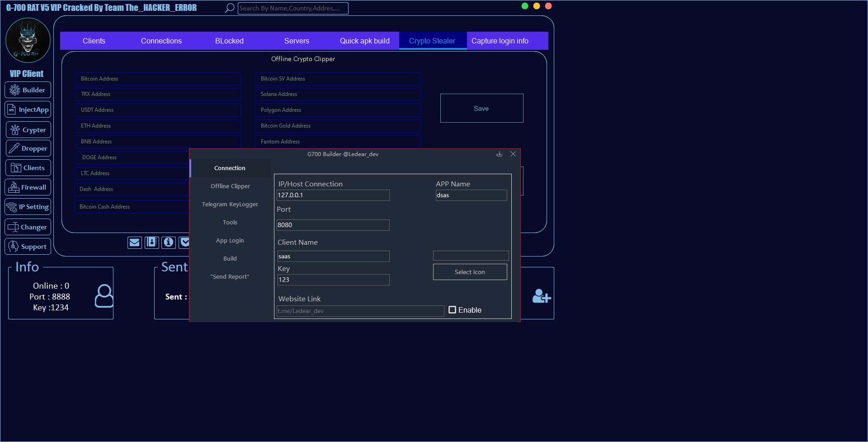Viewport: 868px width, 442px height.
Task: Click the Port field showing 8080
Action: [x=333, y=225]
